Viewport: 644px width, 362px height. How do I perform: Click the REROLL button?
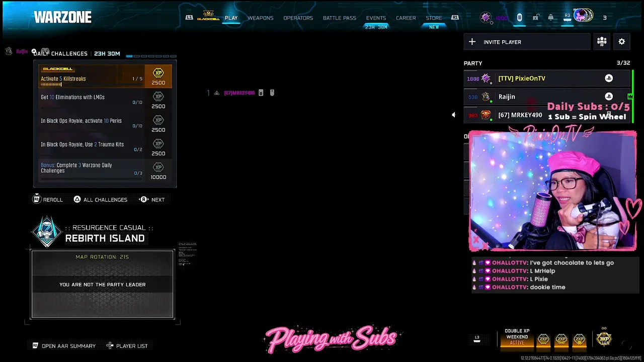pyautogui.click(x=48, y=200)
